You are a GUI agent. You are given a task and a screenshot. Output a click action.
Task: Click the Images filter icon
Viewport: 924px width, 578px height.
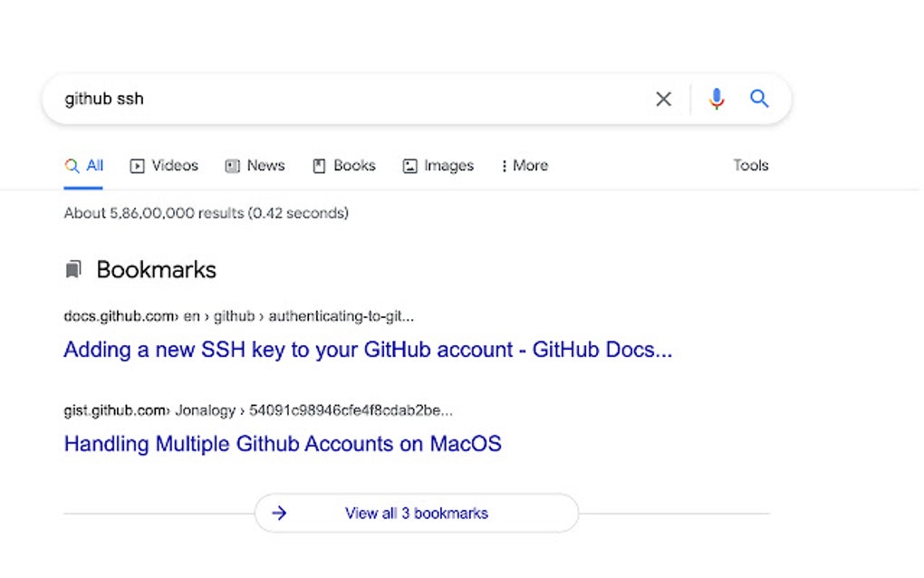(x=409, y=166)
